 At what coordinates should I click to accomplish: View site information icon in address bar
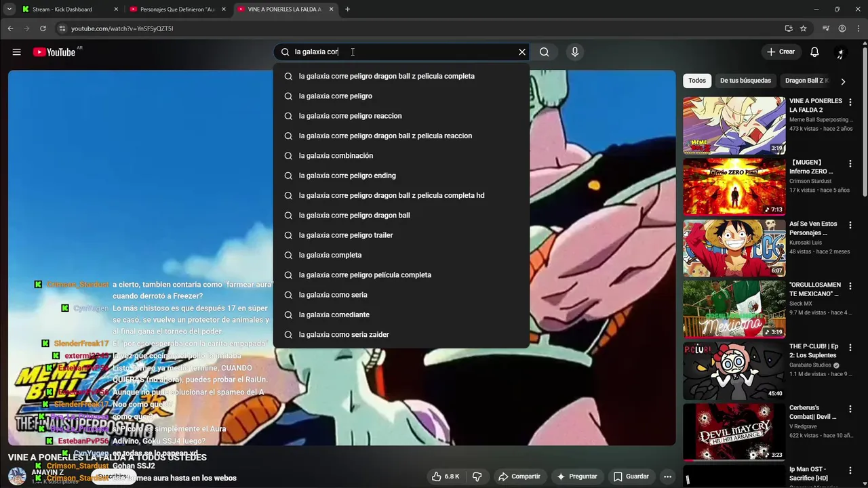[x=62, y=28]
